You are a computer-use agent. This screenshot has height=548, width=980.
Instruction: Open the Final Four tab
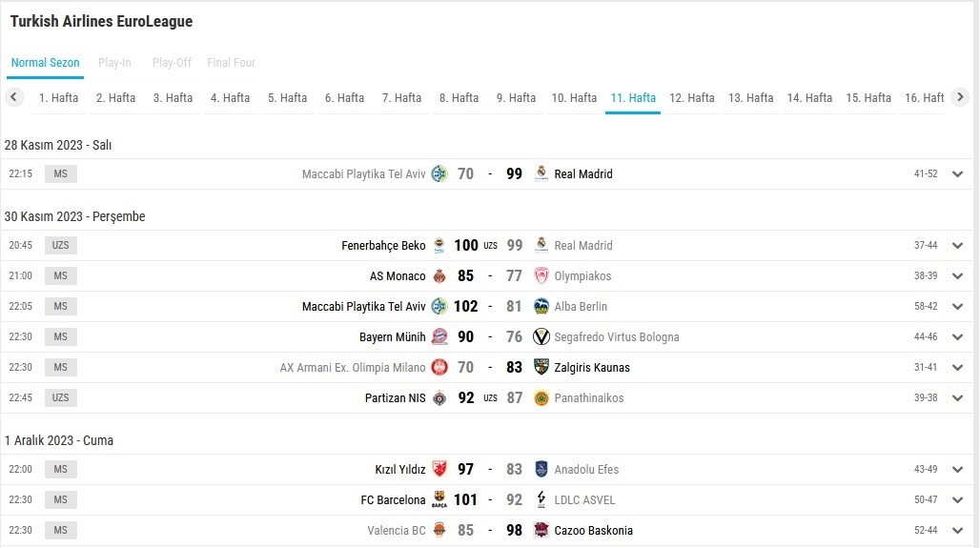232,63
